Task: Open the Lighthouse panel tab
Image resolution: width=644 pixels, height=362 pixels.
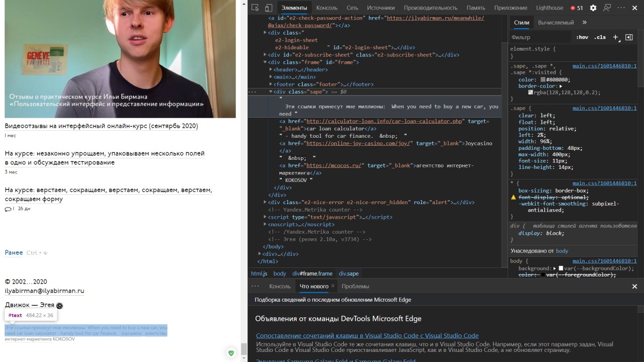Action: [549, 8]
